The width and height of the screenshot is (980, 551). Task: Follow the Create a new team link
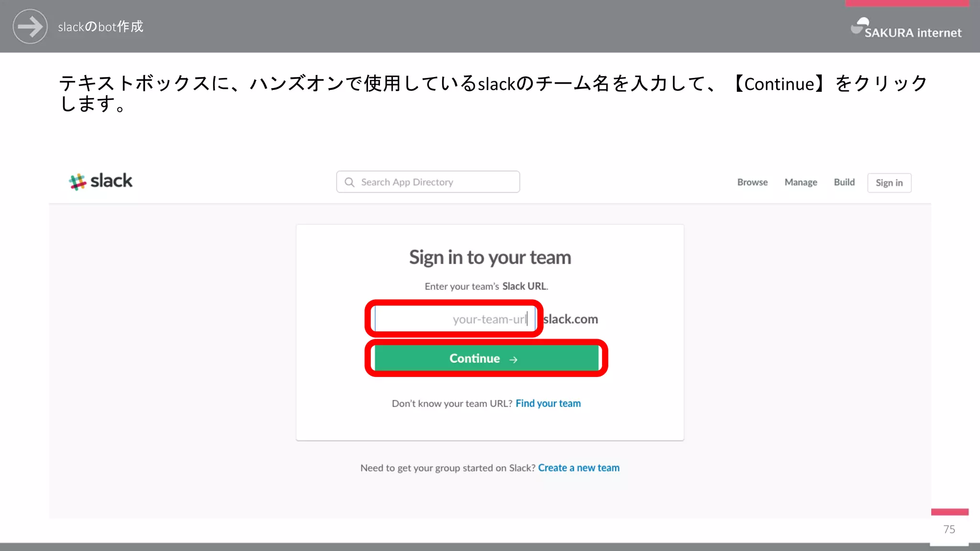pos(579,468)
